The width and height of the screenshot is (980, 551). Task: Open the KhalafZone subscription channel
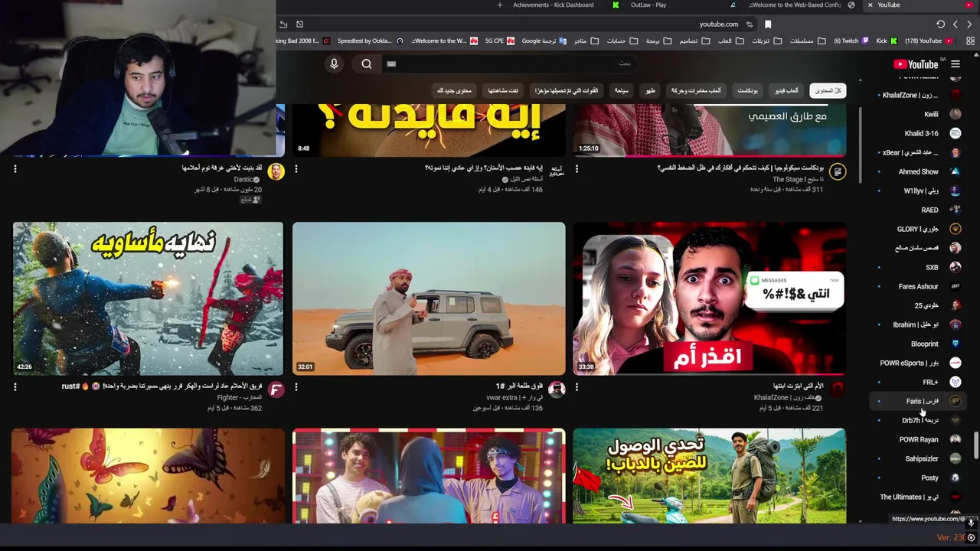[x=919, y=95]
